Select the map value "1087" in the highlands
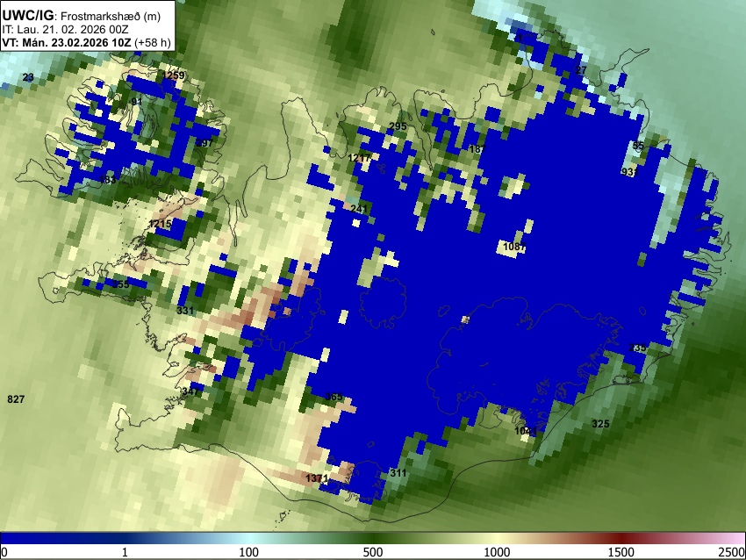The height and width of the screenshot is (560, 746). coord(513,247)
